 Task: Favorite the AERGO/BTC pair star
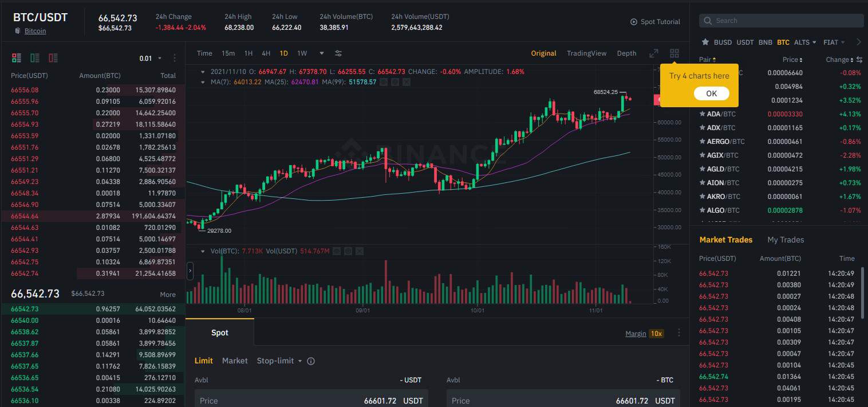[x=702, y=142]
